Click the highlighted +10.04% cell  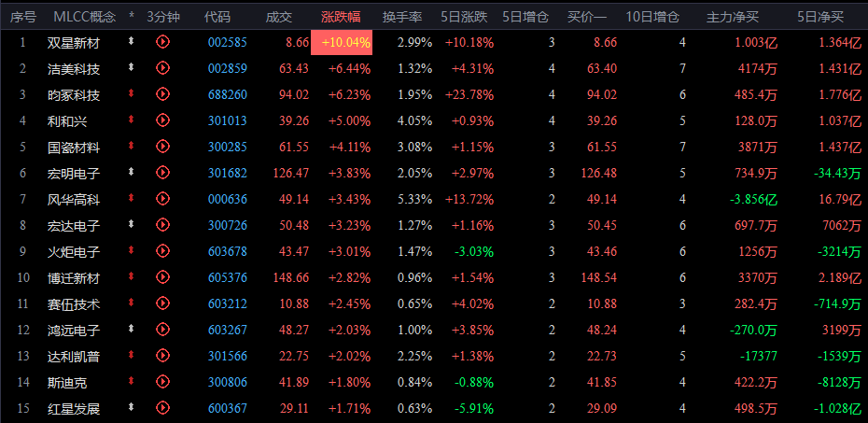pos(342,43)
